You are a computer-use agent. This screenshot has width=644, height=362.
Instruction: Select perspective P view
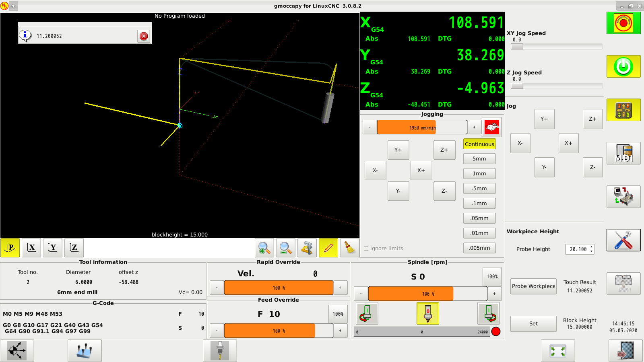(x=10, y=248)
